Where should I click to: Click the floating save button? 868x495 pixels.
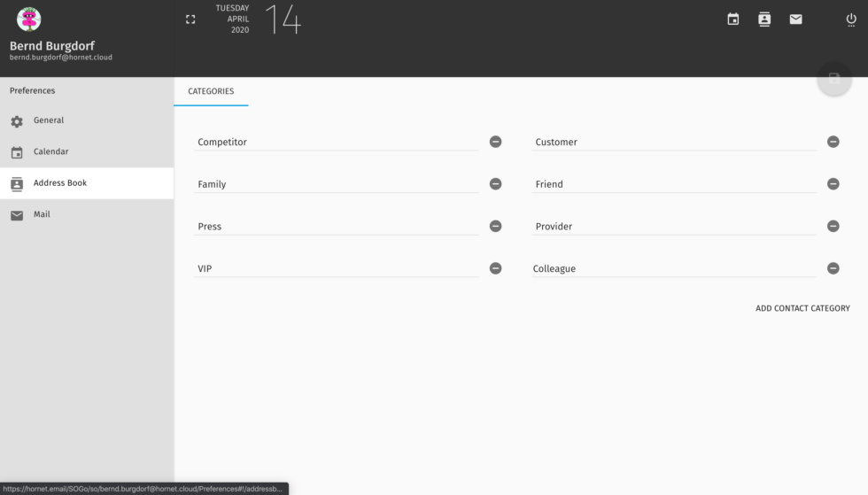pyautogui.click(x=833, y=79)
